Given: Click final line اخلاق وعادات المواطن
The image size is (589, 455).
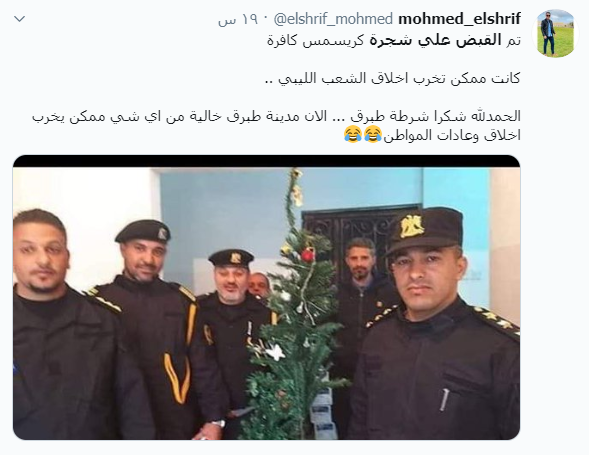Looking at the screenshot, I should pos(451,136).
